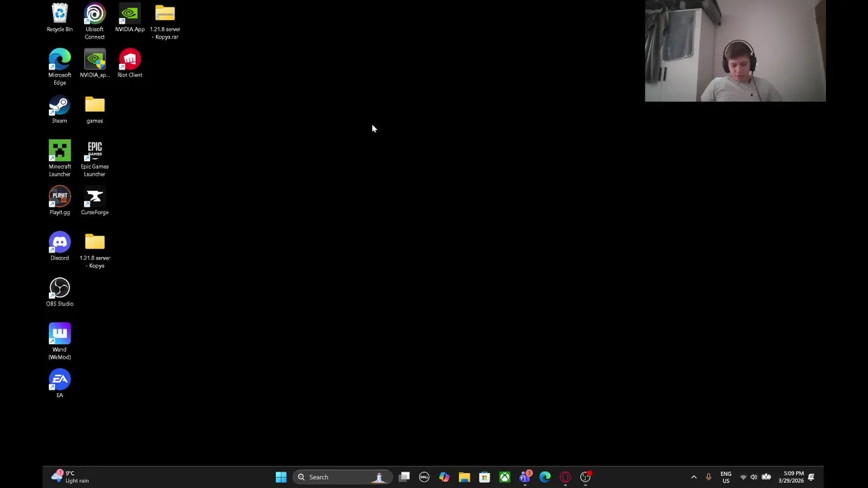The image size is (868, 488).
Task: Select the Epic Games Launcher shortcut
Action: [95, 159]
